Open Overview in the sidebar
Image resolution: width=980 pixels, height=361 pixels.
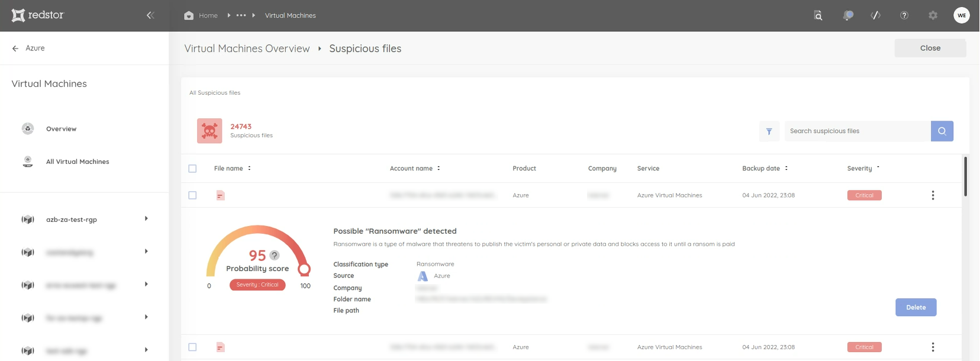[62, 129]
